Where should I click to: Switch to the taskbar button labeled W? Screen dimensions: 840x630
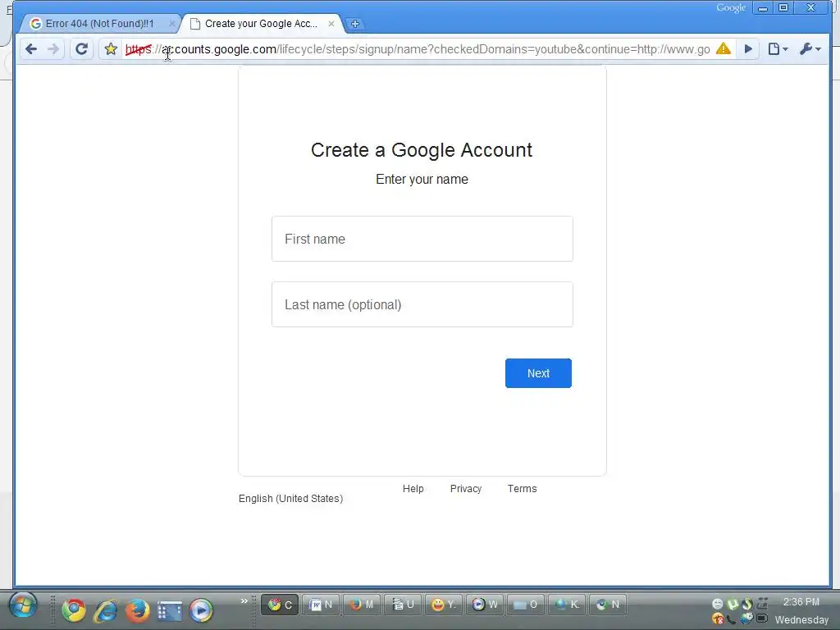click(484, 605)
